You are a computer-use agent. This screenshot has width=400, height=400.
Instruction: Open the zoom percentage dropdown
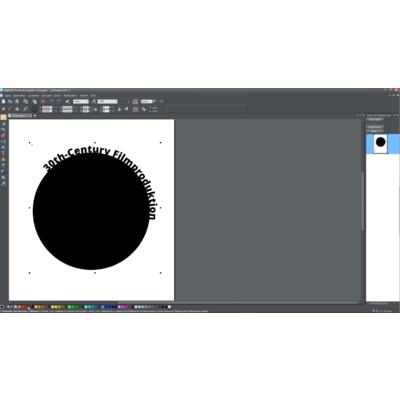tap(108, 101)
